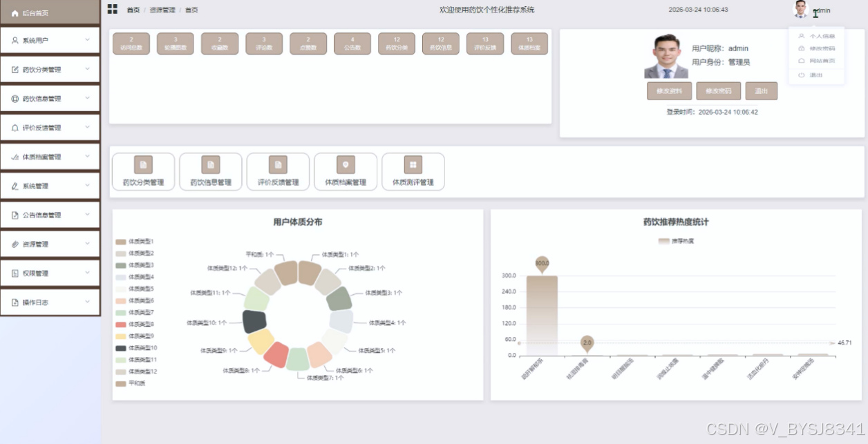Toggle 平和质 in the pie chart legend

click(131, 383)
